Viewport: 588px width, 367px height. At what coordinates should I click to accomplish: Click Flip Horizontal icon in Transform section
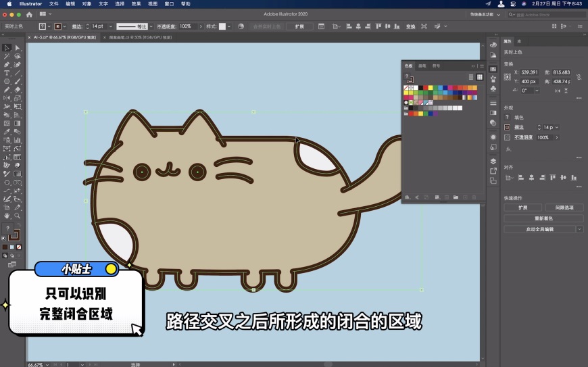pos(558,91)
